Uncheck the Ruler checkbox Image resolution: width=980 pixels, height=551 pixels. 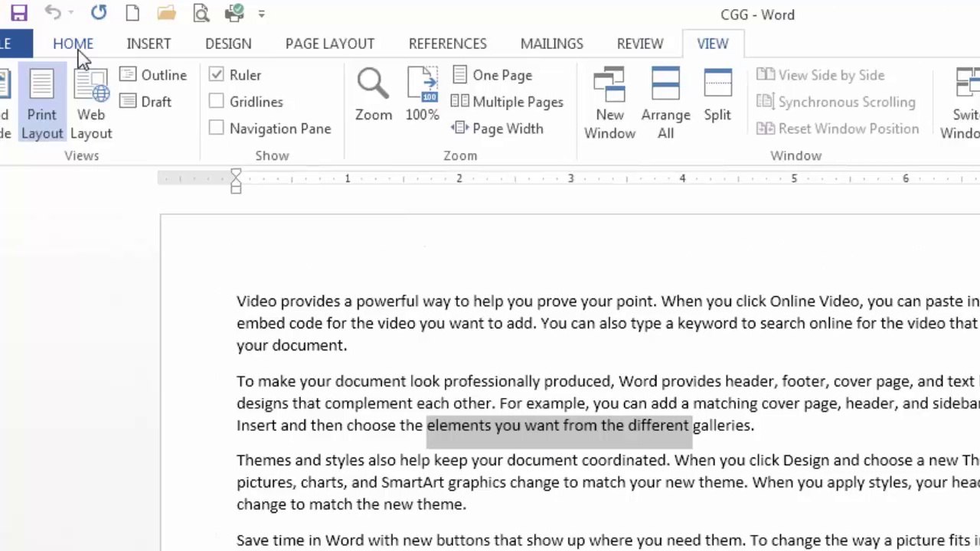(x=217, y=74)
